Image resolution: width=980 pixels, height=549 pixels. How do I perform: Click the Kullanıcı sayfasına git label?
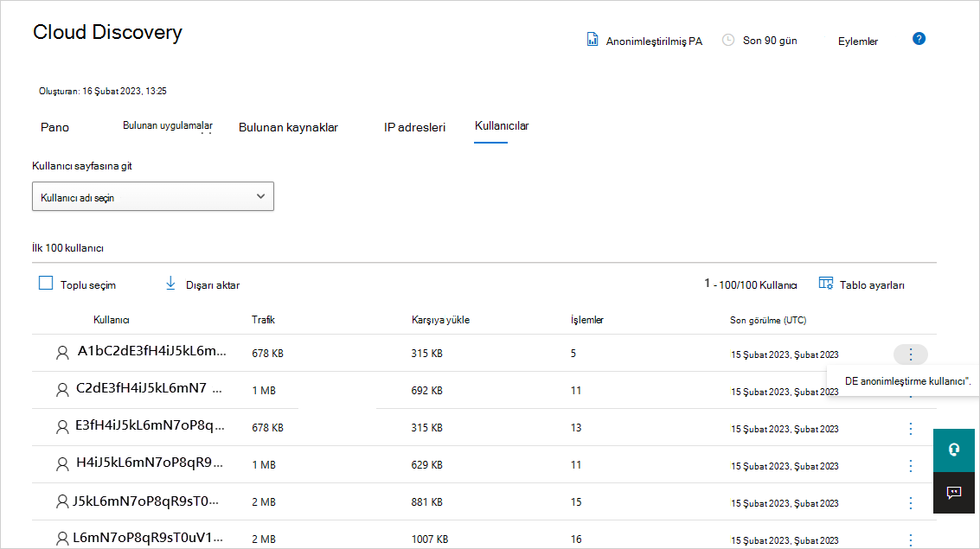[x=82, y=166]
